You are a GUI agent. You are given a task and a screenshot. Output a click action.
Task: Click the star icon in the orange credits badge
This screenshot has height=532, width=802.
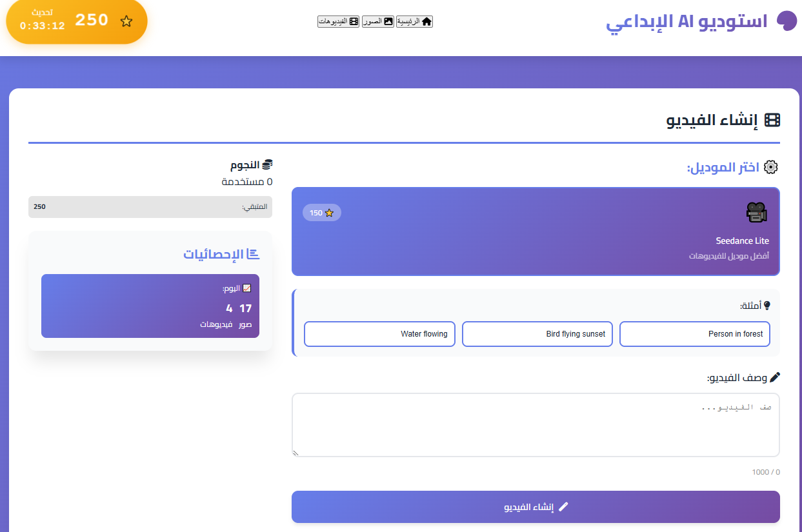[x=126, y=21]
